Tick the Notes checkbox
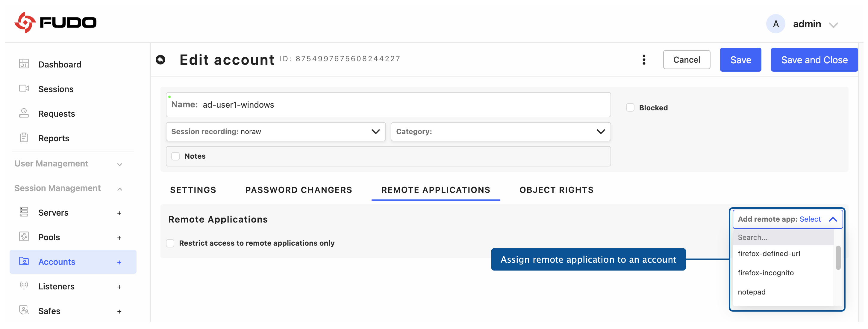868x329 pixels. point(175,156)
